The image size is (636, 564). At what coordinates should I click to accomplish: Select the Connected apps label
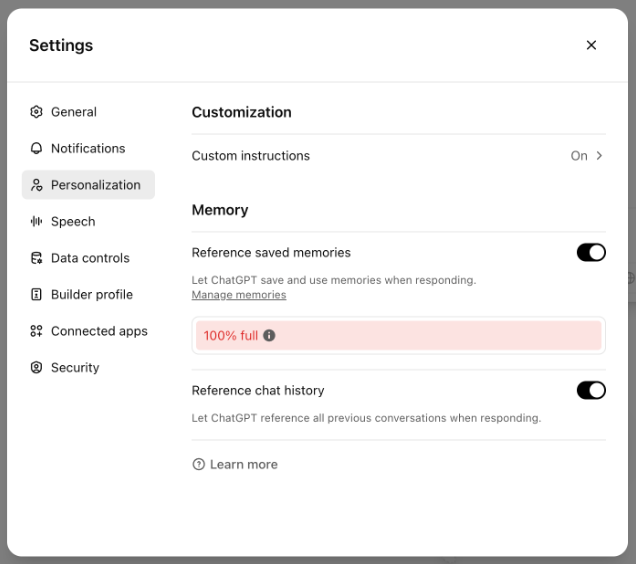click(99, 332)
